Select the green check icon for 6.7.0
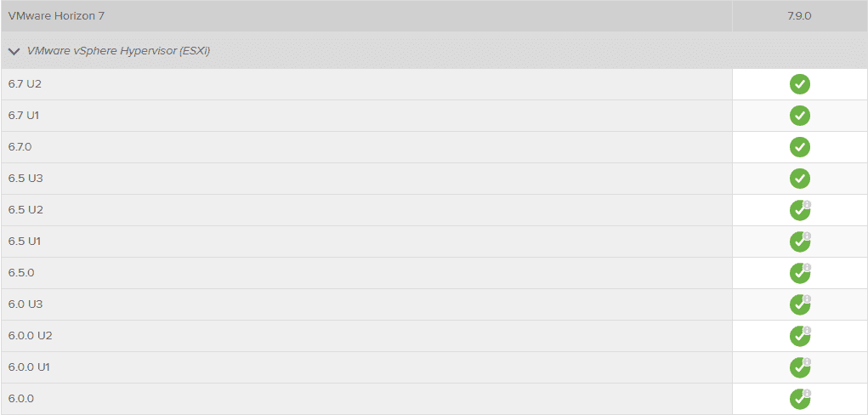Image resolution: width=868 pixels, height=415 pixels. click(799, 147)
